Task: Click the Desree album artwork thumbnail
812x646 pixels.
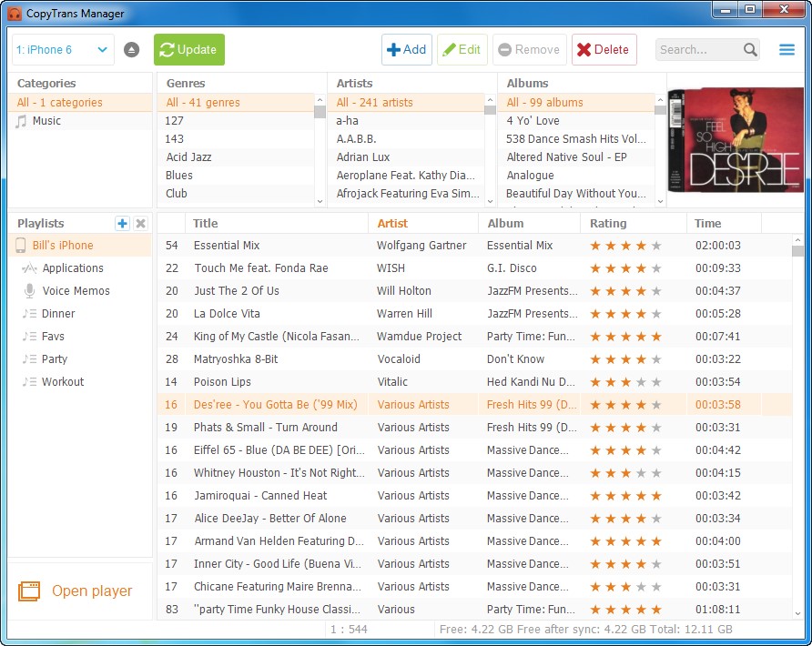Action: [735, 146]
